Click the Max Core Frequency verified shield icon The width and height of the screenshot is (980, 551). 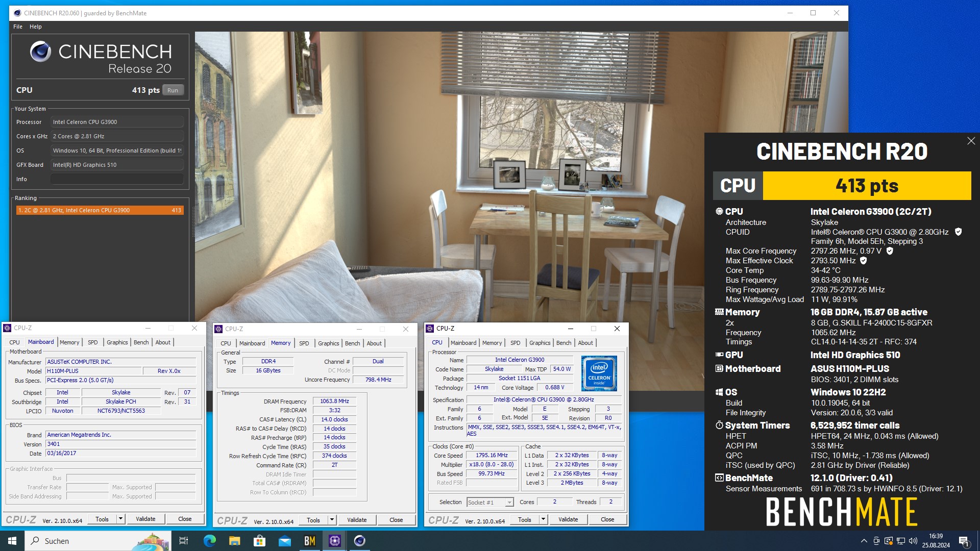[x=890, y=251]
